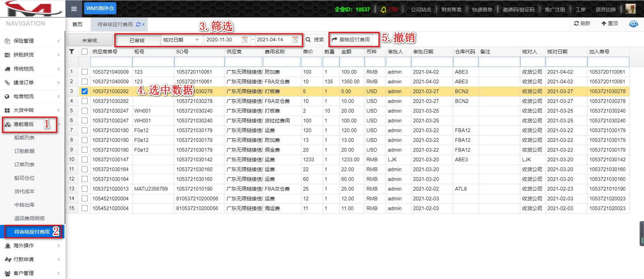Expand the 海外操作 sidebar menu
The image size is (644, 279).
(x=32, y=246)
